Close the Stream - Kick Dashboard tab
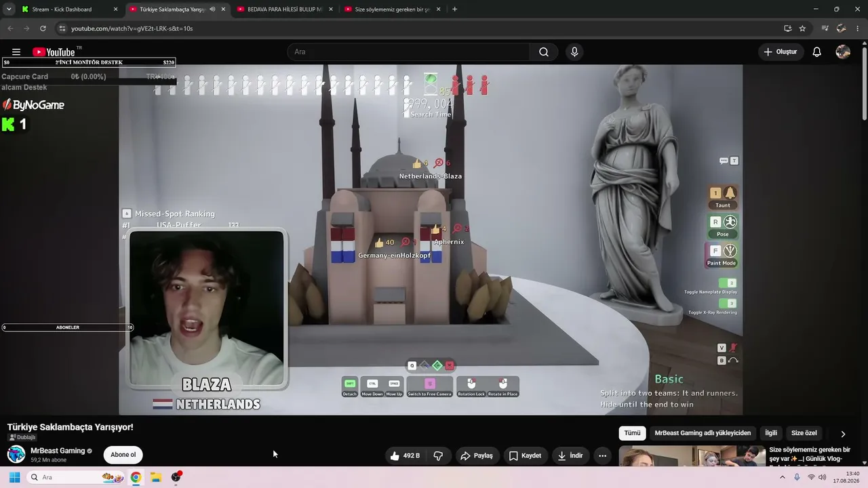The height and width of the screenshot is (488, 868). pos(115,9)
